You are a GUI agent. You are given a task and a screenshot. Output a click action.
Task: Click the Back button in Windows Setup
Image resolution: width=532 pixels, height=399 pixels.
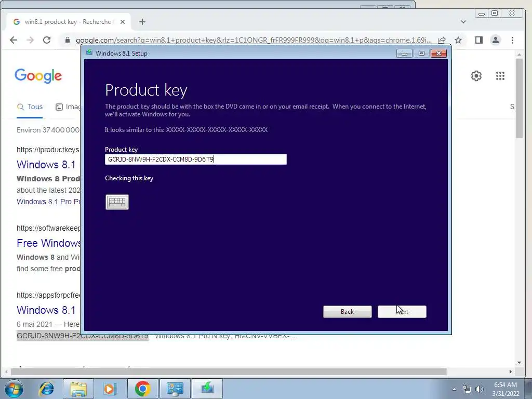point(348,312)
